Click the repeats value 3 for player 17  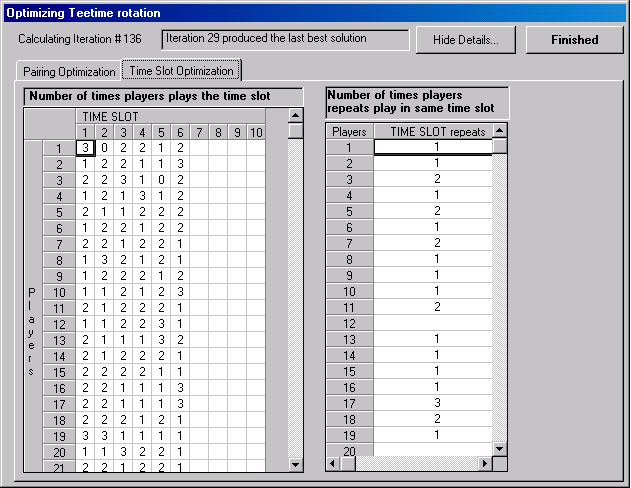[433, 403]
